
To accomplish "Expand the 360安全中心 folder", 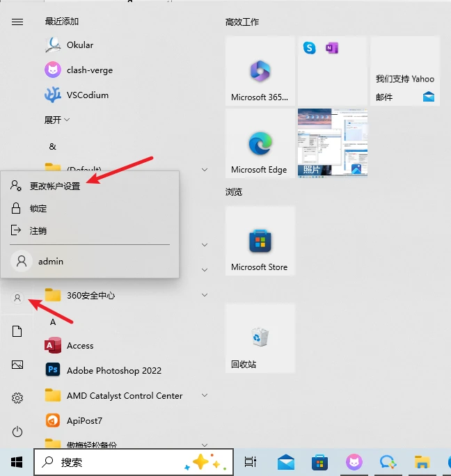I will click(x=205, y=295).
